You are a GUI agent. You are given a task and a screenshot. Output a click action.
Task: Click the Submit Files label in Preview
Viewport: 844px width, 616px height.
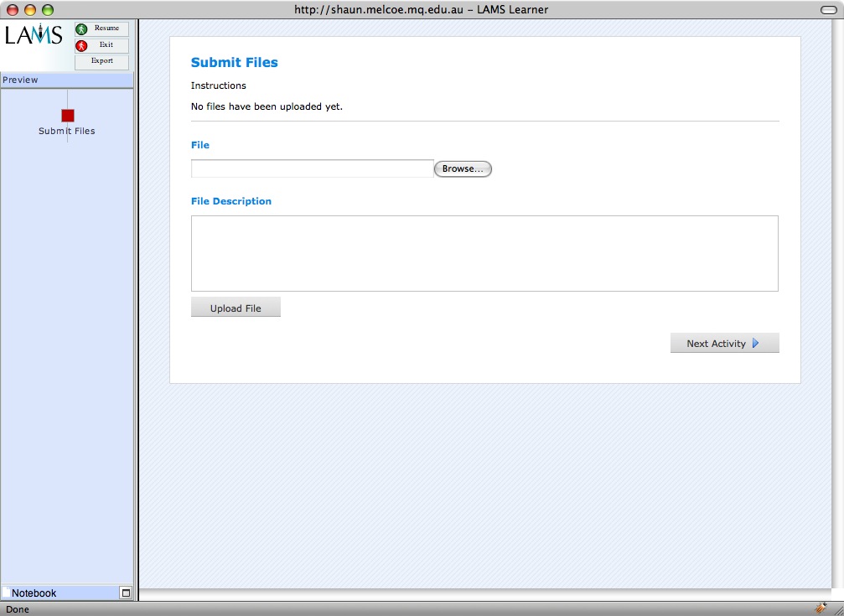pyautogui.click(x=67, y=132)
